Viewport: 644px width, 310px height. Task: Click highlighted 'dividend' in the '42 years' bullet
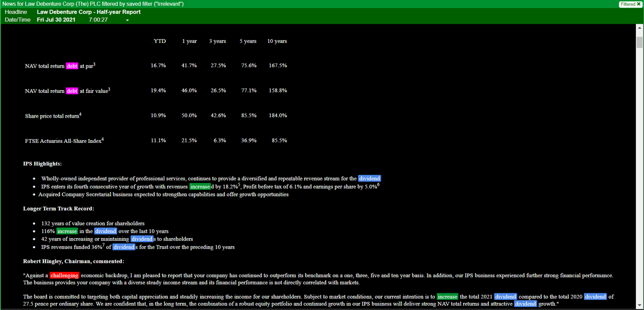[x=142, y=239]
